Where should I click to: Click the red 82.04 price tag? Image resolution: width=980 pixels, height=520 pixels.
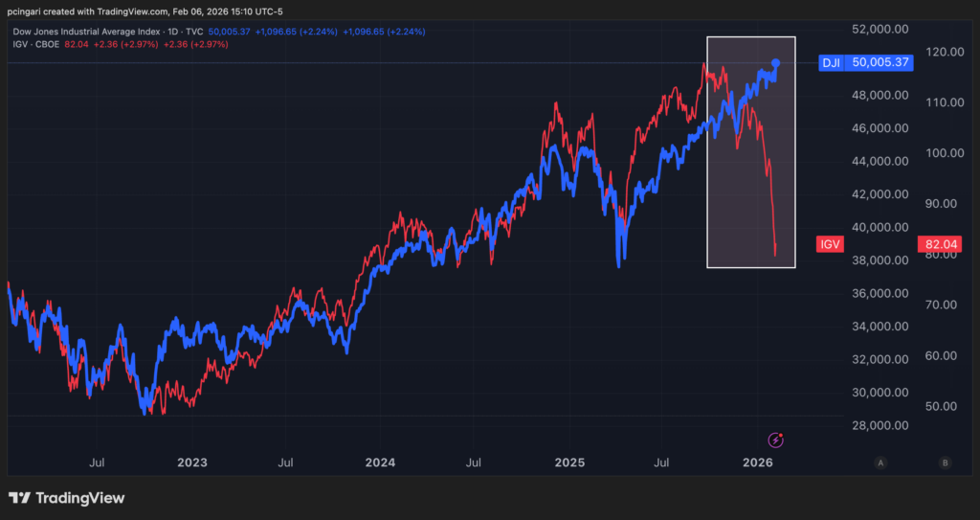[x=932, y=244]
